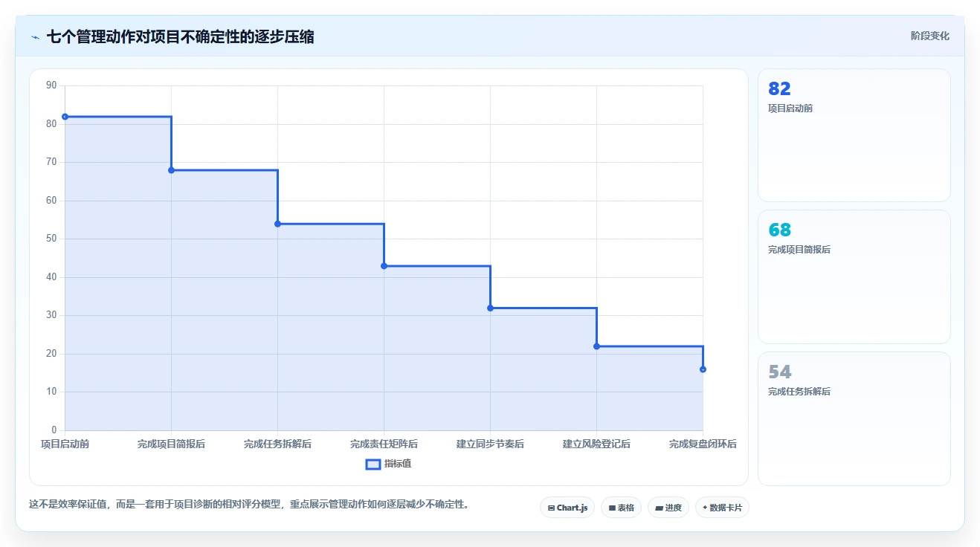980x547 pixels.
Task: Open the 项目启动前 card showing 82
Action: pos(854,135)
